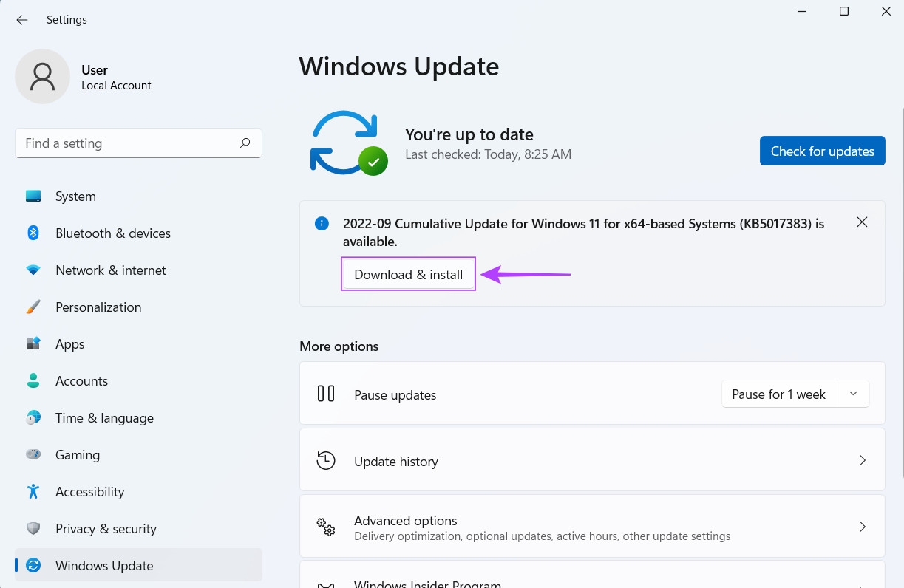This screenshot has width=904, height=588.
Task: Click the Personalization paintbrush icon
Action: click(33, 307)
